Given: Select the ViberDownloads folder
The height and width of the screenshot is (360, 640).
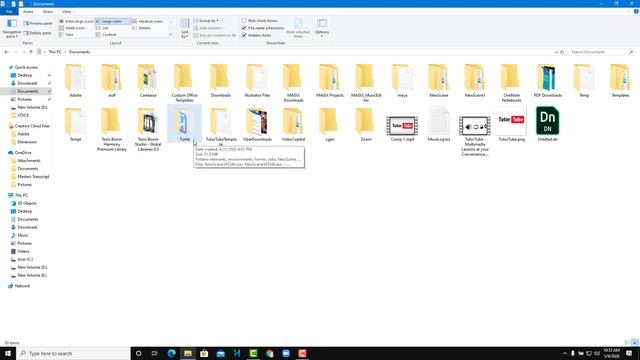Looking at the screenshot, I should coord(257,125).
